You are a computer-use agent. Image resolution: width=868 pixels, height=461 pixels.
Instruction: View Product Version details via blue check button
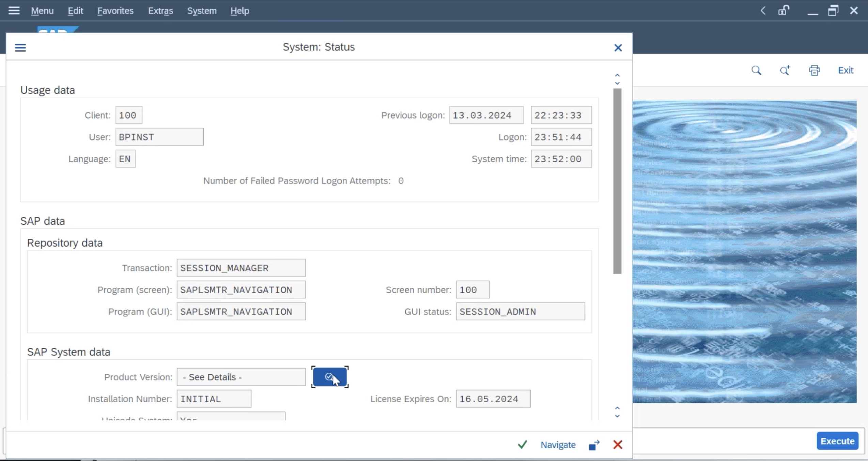point(329,377)
